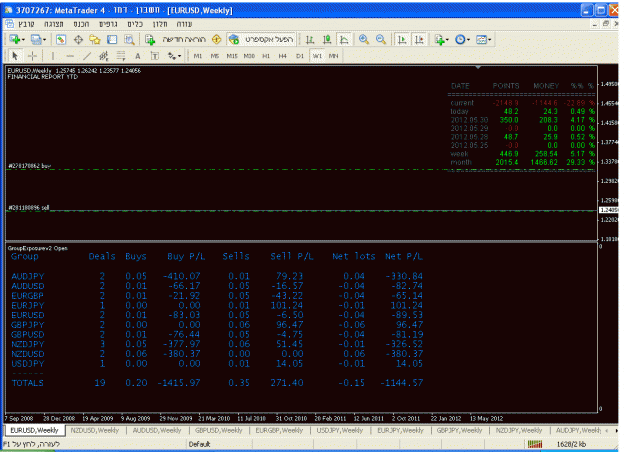Select the M30 timeframe
This screenshot has width=625, height=452.
coord(249,56)
